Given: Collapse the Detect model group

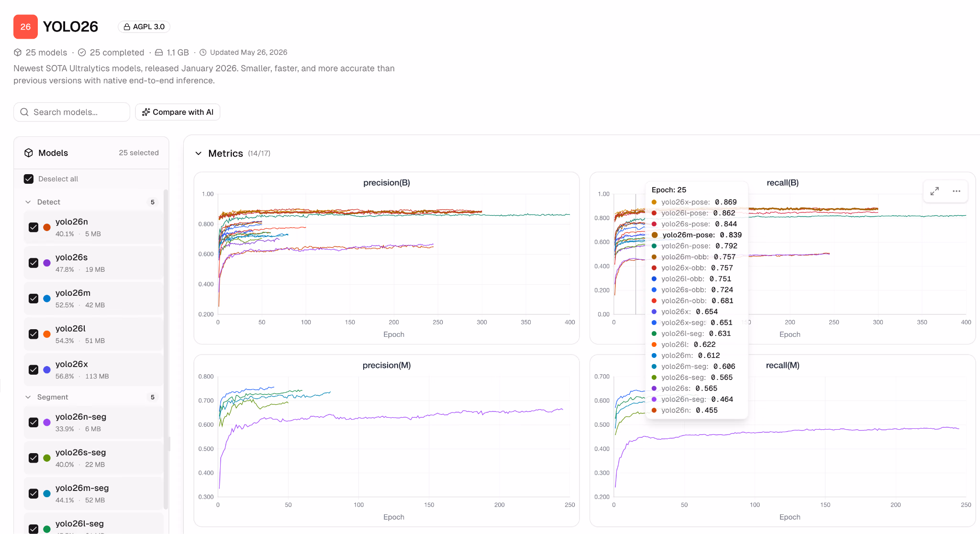Looking at the screenshot, I should [28, 202].
